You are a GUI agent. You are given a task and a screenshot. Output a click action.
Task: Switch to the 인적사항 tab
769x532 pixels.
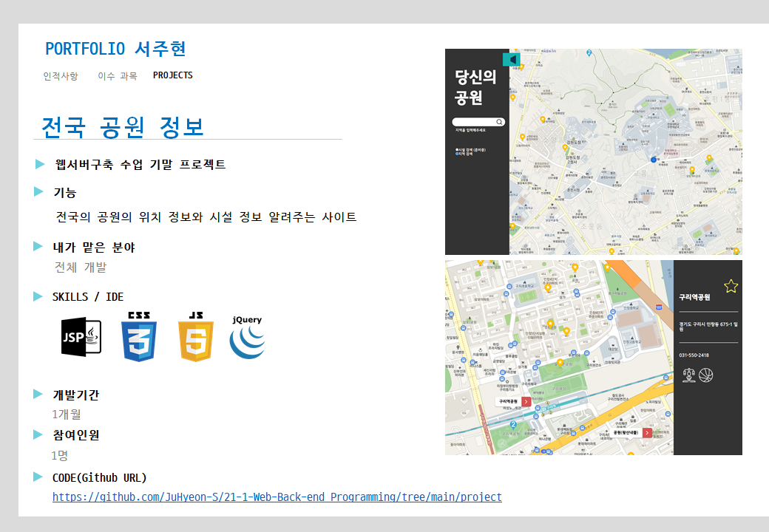click(61, 76)
